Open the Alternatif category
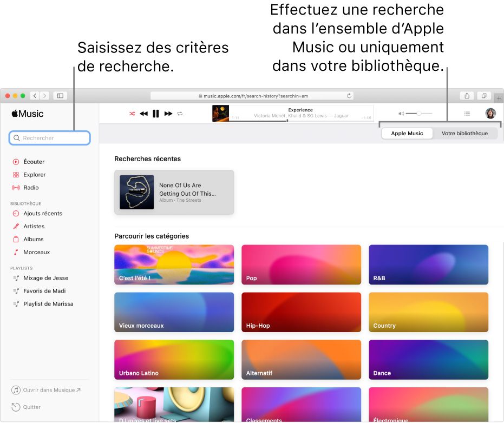 (301, 360)
